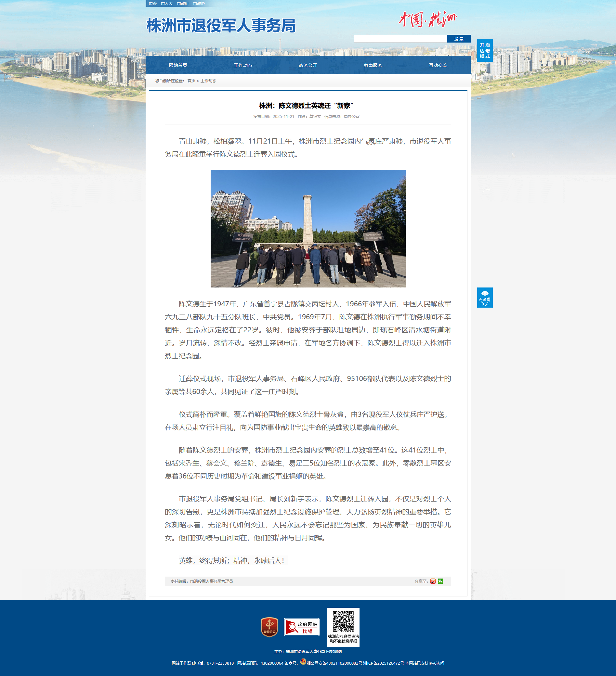Share the article to WeChat

[x=440, y=581]
